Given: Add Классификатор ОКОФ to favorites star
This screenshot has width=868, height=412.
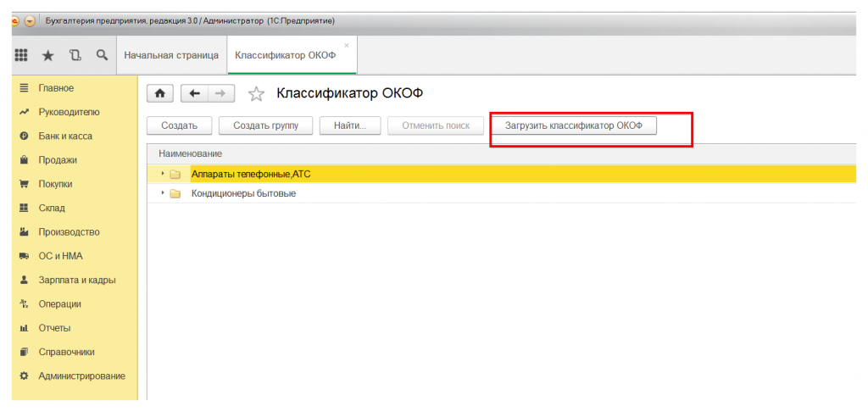Looking at the screenshot, I should (x=255, y=94).
